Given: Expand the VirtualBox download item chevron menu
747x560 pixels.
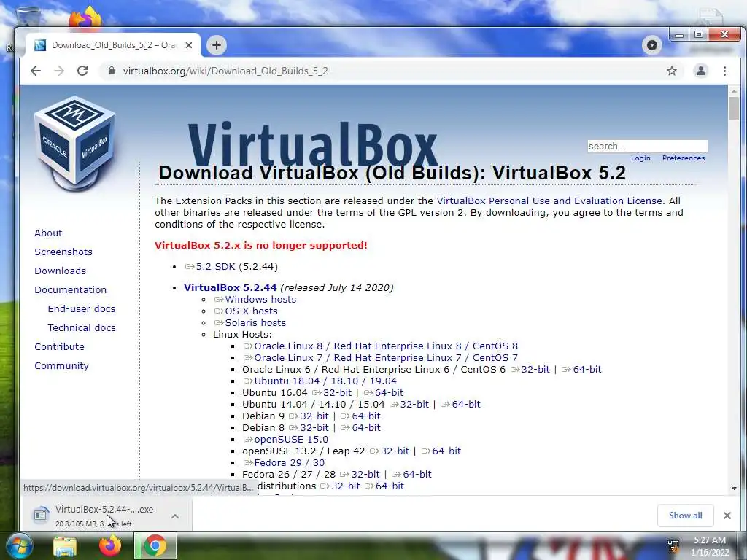Looking at the screenshot, I should click(175, 516).
